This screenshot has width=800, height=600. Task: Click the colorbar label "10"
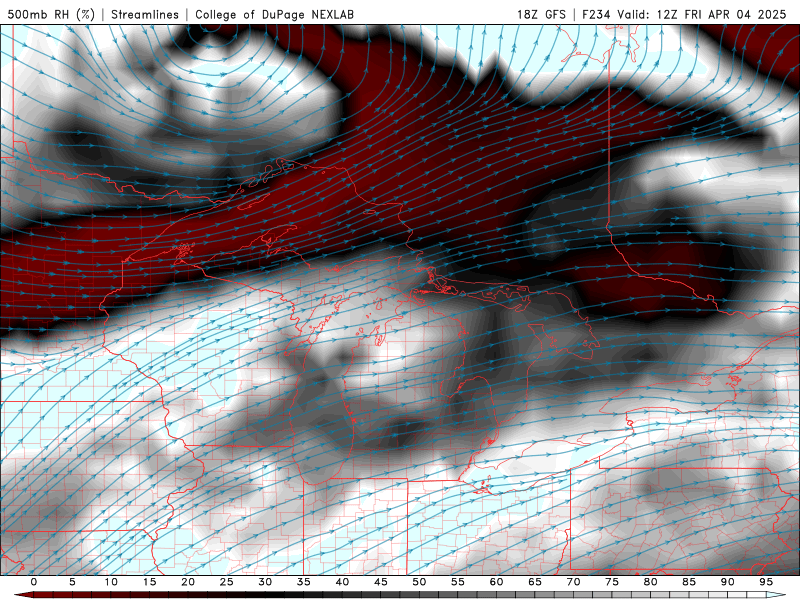point(111,582)
